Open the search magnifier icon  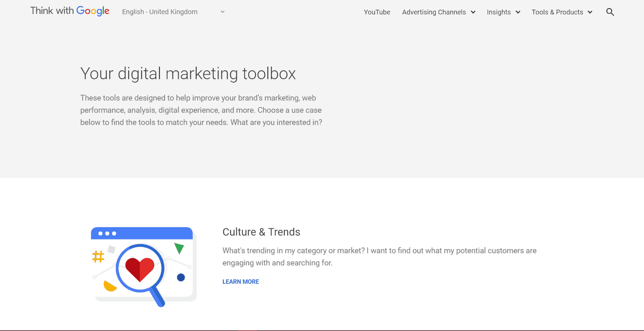[x=610, y=12]
